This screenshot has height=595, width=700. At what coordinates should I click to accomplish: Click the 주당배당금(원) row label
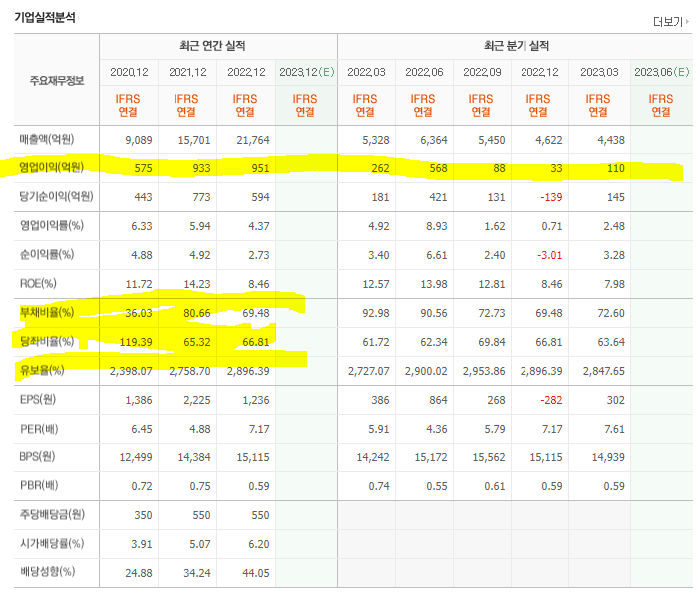click(52, 514)
